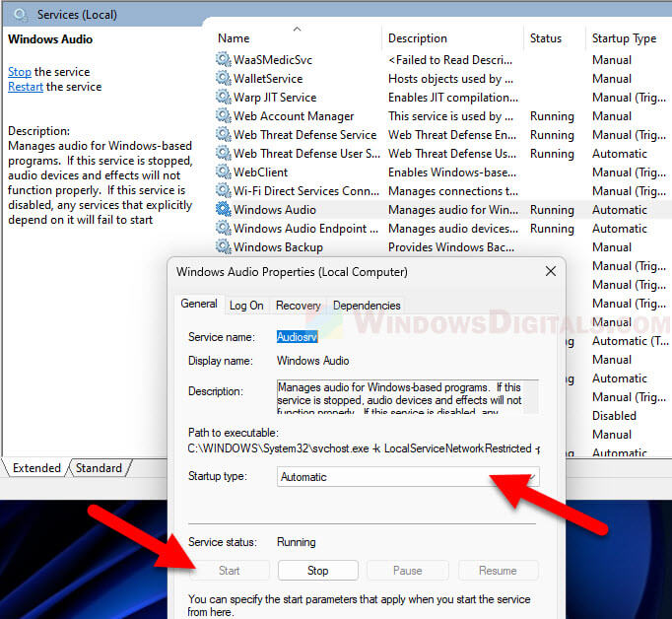Viewport: 672px width, 619px height.
Task: Open the Recovery tab
Action: (x=299, y=306)
